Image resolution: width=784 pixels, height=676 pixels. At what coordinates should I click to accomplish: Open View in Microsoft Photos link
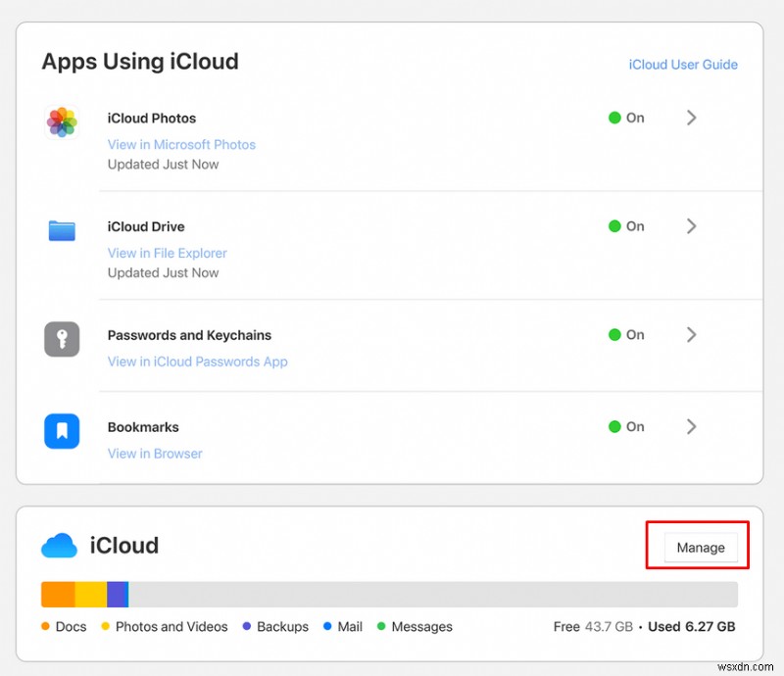[x=181, y=145]
